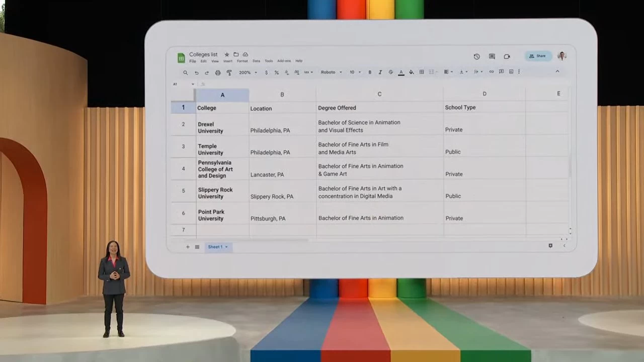
Task: Click the paint format roller icon
Action: point(229,72)
